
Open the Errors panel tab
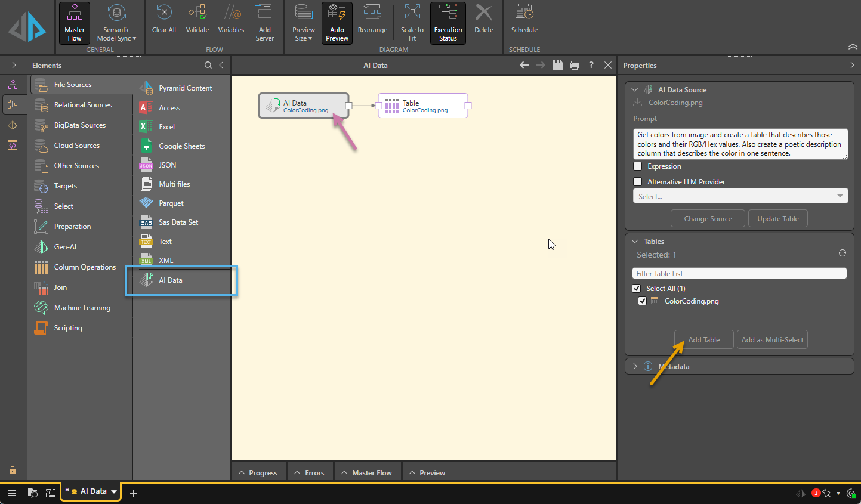309,472
